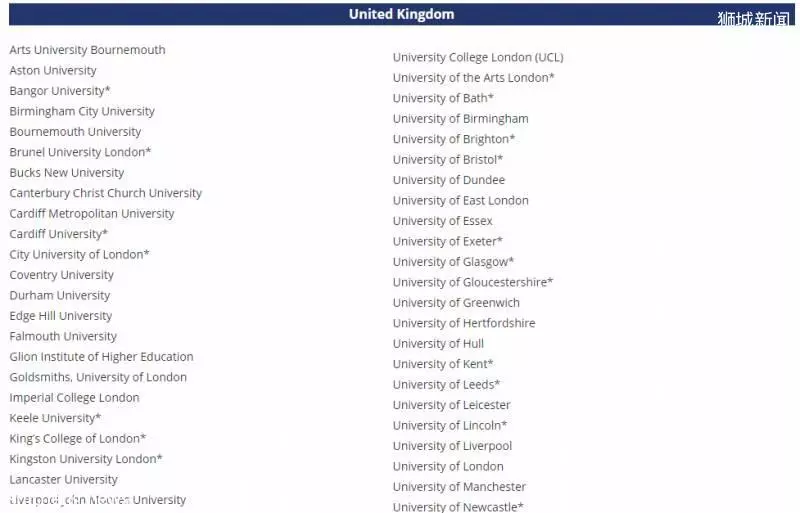Click Glion Institute of Higher Education

pos(102,356)
